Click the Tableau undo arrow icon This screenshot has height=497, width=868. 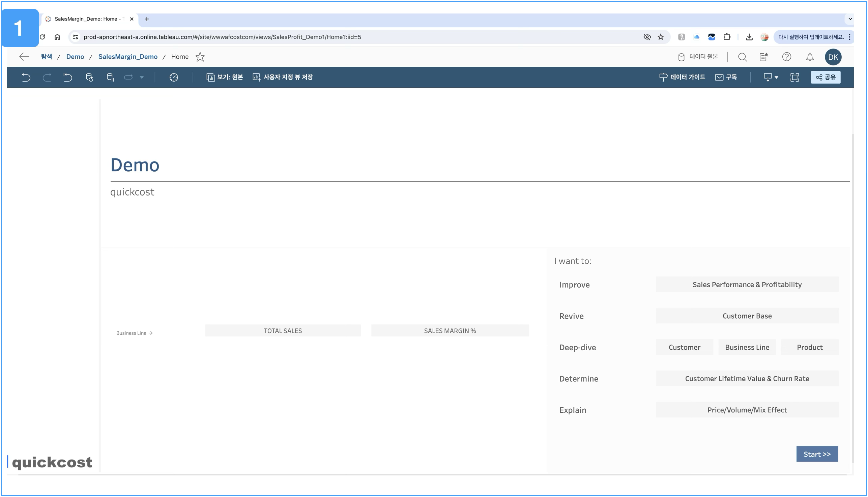tap(26, 78)
